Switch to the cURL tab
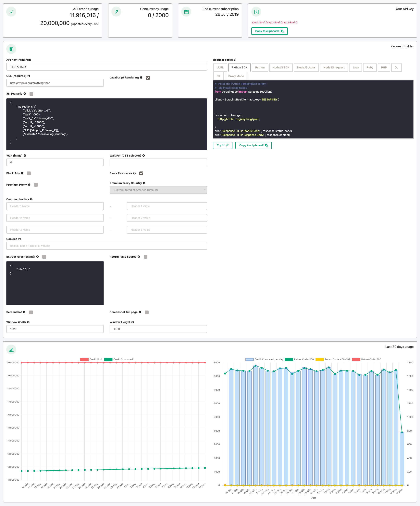Image resolution: width=420 pixels, height=506 pixels. (220, 67)
